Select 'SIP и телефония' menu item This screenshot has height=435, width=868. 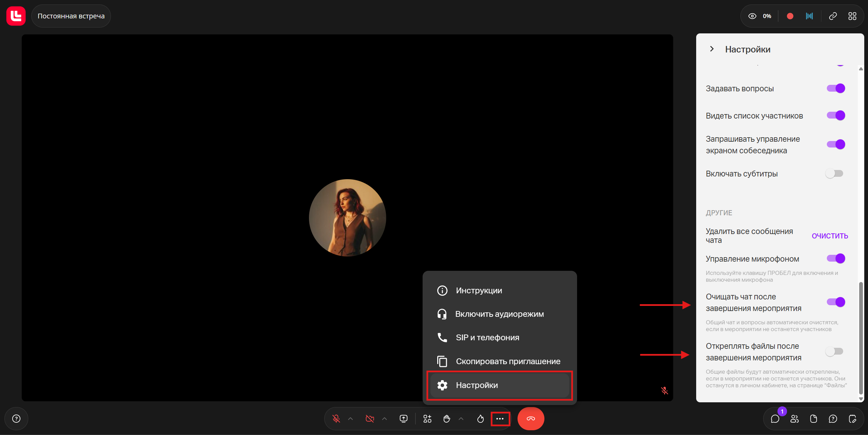click(487, 338)
